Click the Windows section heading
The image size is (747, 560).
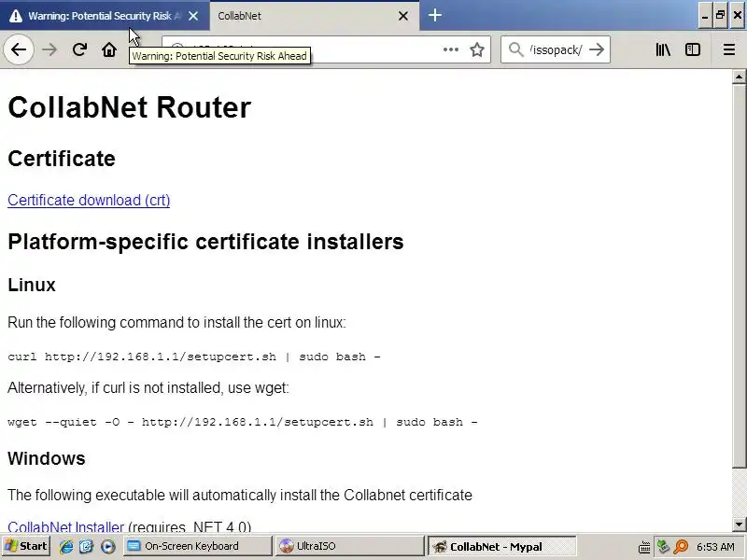(46, 458)
